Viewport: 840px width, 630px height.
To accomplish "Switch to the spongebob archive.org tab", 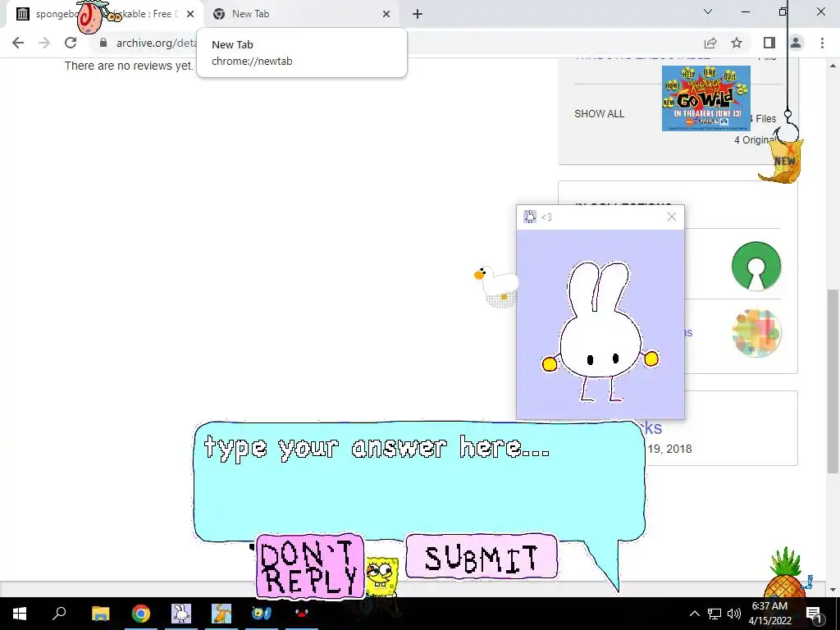I will (105, 14).
